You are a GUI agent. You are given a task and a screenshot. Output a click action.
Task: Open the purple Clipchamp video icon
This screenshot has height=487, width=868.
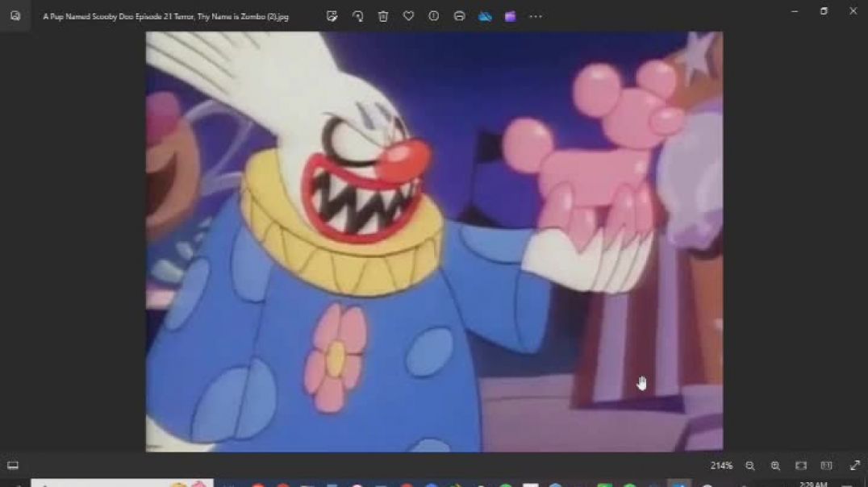point(511,17)
